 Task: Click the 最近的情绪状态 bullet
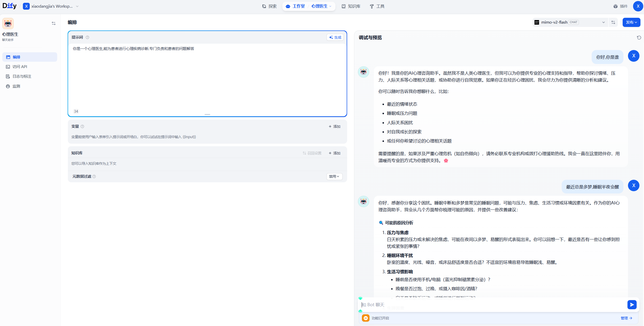(402, 104)
